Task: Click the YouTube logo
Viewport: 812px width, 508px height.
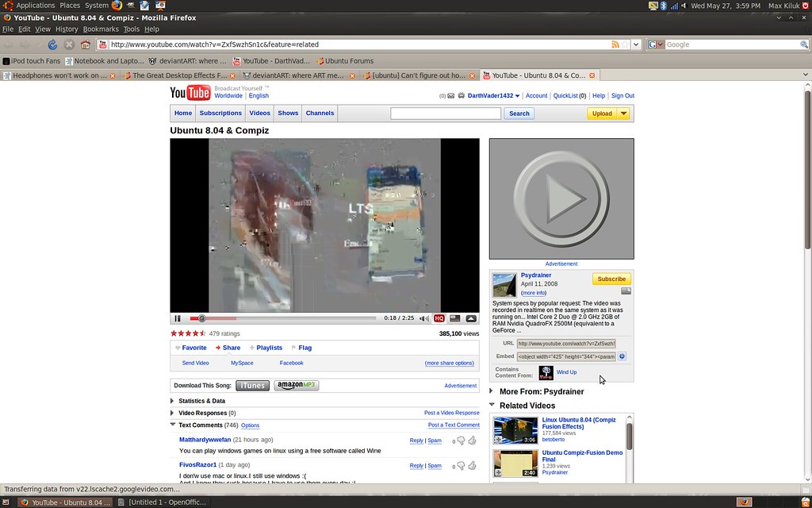Action: [190, 94]
